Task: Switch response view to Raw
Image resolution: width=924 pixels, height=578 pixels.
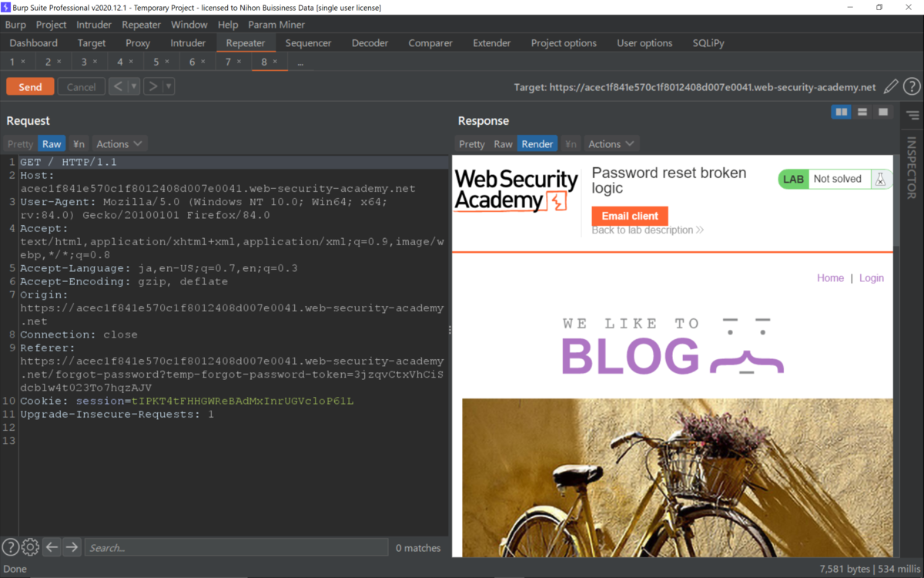Action: pos(503,144)
